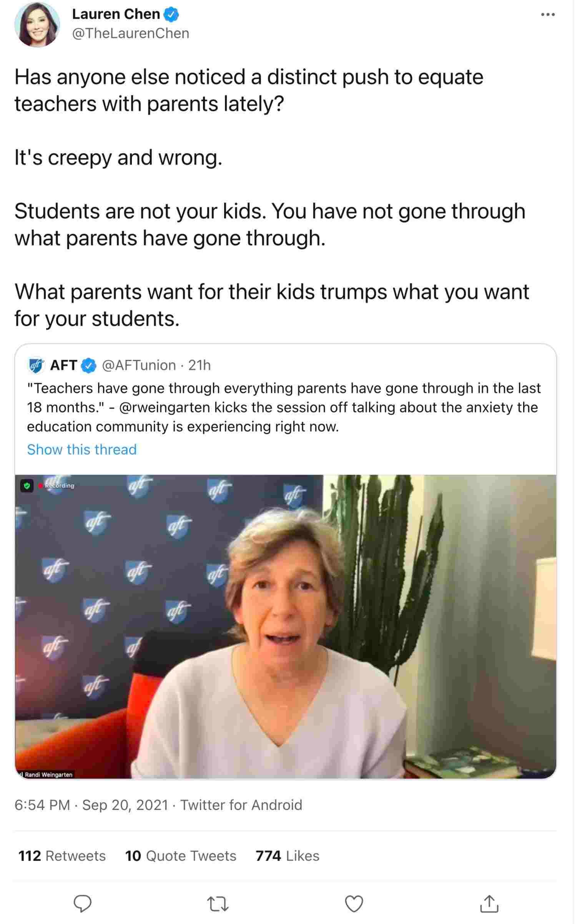This screenshot has width=575, height=924.
Task: Click Lauren Chen's blue verified badge
Action: pos(171,15)
